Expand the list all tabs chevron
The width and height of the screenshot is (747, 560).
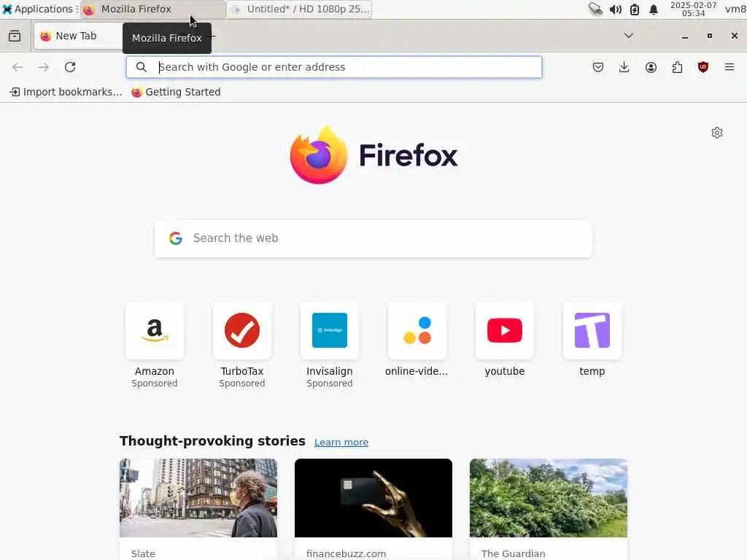click(629, 36)
